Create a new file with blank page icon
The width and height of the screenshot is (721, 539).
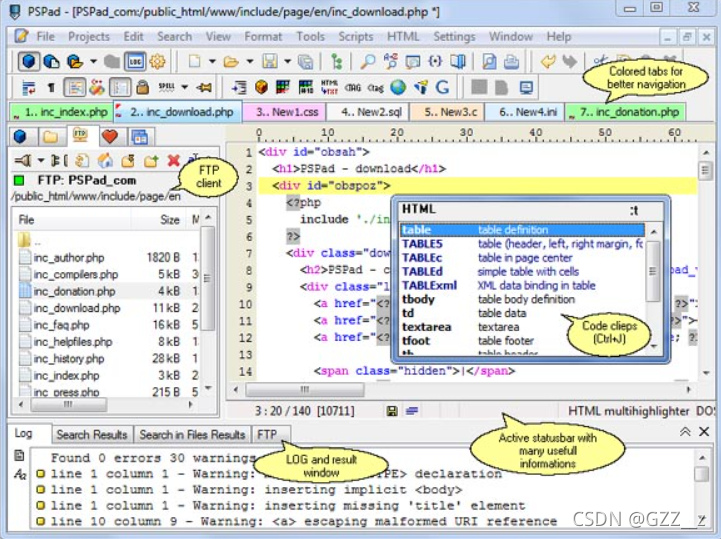(195, 61)
